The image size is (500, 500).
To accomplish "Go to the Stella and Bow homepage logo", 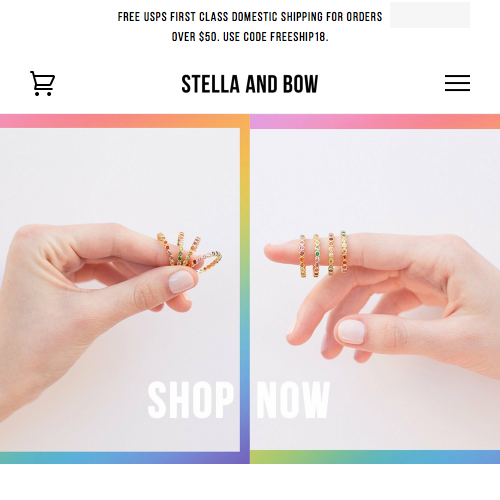I will [250, 84].
